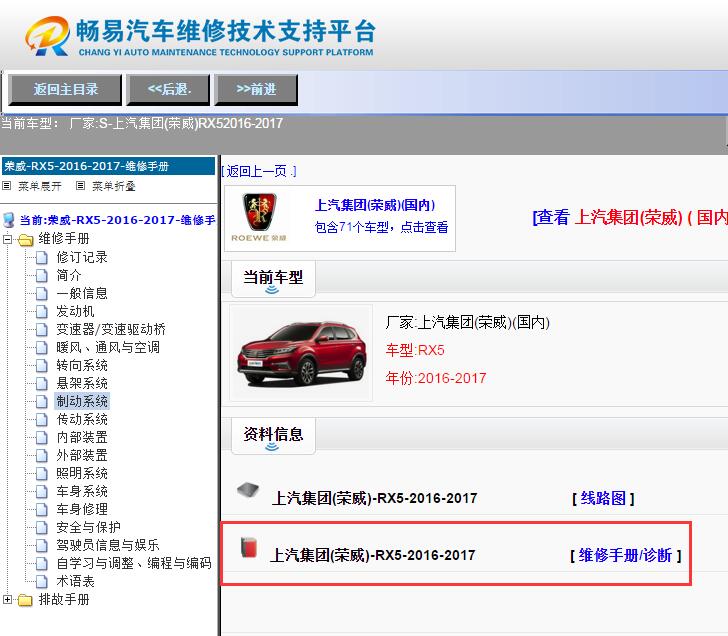Click the 畅易汽车维修技术支持平台 logo
This screenshot has height=636, width=728.
[x=200, y=37]
